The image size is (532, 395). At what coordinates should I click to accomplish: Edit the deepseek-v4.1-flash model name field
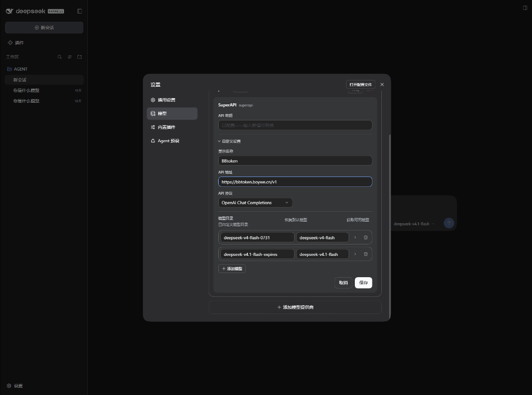coord(322,254)
